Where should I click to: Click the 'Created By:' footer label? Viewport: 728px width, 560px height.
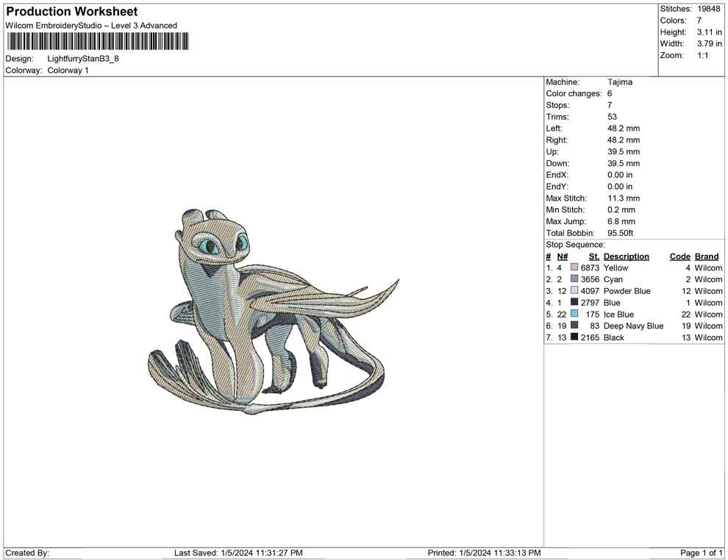coord(27,553)
